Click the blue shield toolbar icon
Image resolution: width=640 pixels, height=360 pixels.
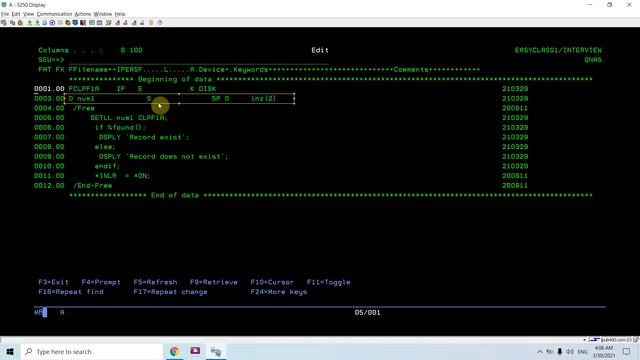tap(76, 22)
